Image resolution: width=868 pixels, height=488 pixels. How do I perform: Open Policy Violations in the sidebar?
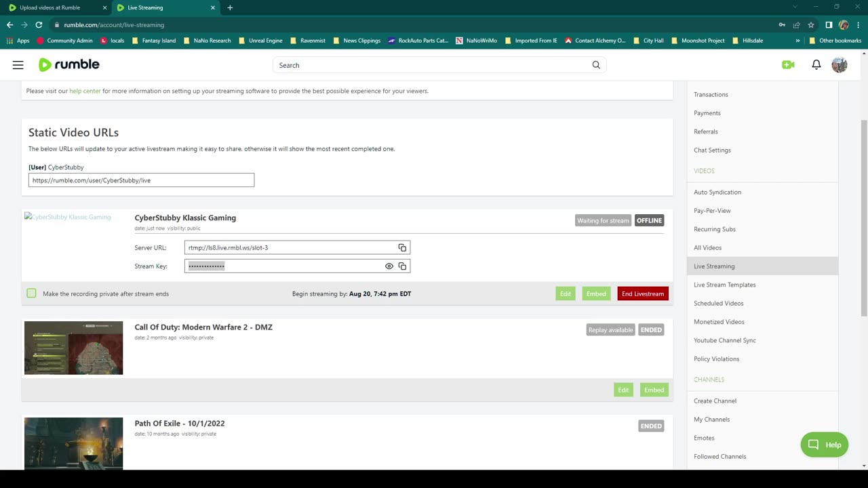coord(716,359)
